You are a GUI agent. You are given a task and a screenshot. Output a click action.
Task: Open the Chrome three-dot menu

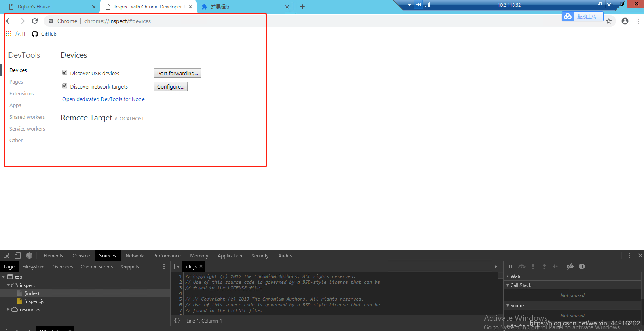[638, 21]
